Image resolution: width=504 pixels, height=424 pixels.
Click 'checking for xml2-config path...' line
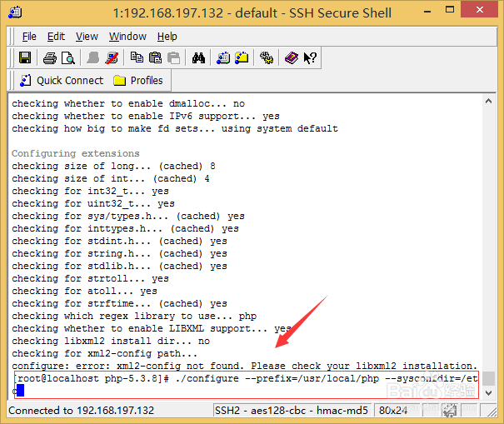pyautogui.click(x=104, y=353)
